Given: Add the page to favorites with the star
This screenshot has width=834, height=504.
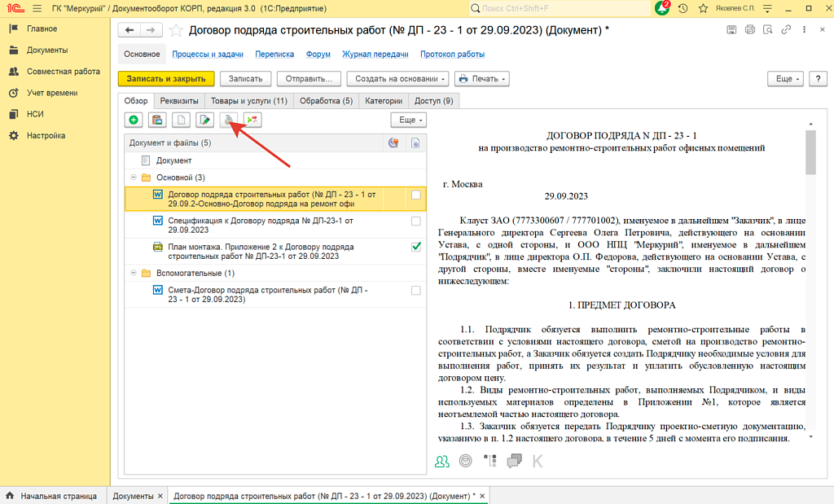Looking at the screenshot, I should click(176, 30).
